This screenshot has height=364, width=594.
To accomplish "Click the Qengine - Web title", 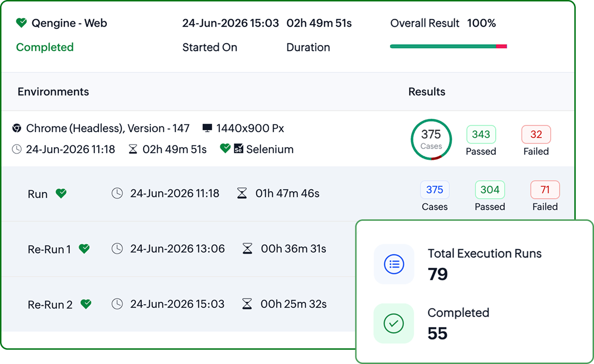I will click(69, 23).
